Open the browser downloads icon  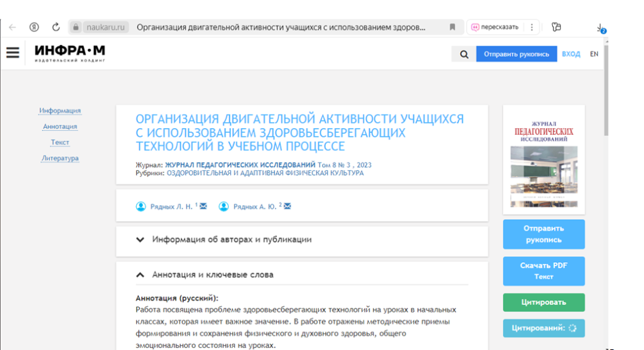tap(600, 28)
